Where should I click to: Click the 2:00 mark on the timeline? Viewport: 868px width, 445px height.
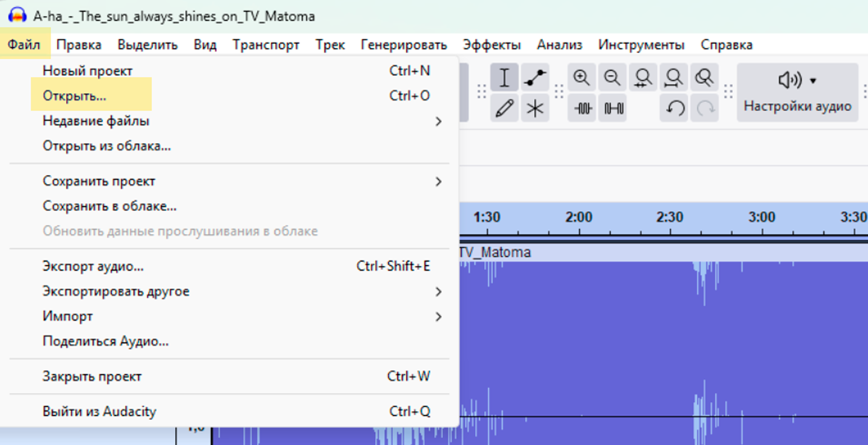coord(578,217)
